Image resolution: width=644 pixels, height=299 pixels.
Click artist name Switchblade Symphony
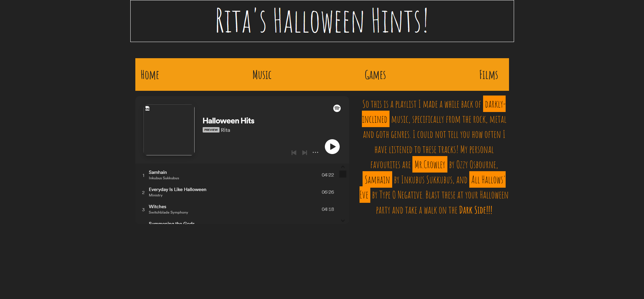(168, 213)
